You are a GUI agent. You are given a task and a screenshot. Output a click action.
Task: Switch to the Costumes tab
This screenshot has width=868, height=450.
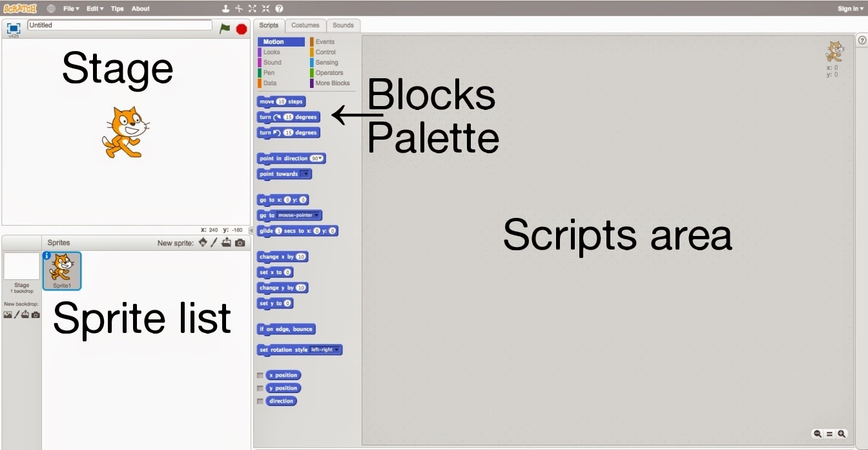305,25
